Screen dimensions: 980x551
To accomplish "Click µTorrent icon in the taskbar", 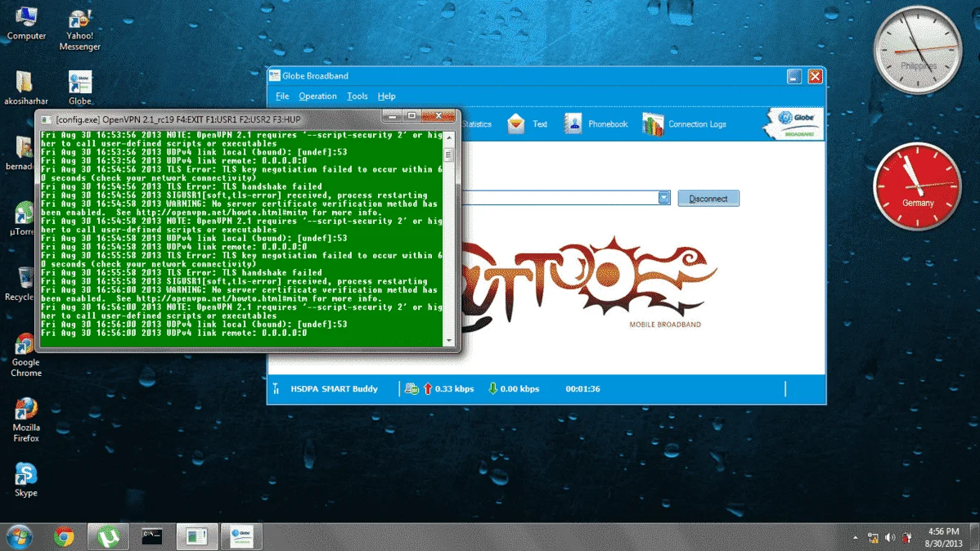I will 108,536.
